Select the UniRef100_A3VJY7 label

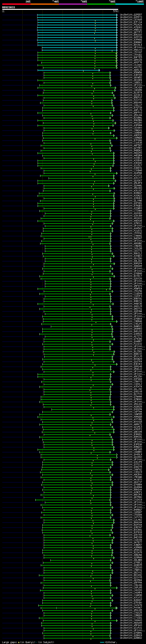click(x=131, y=178)
